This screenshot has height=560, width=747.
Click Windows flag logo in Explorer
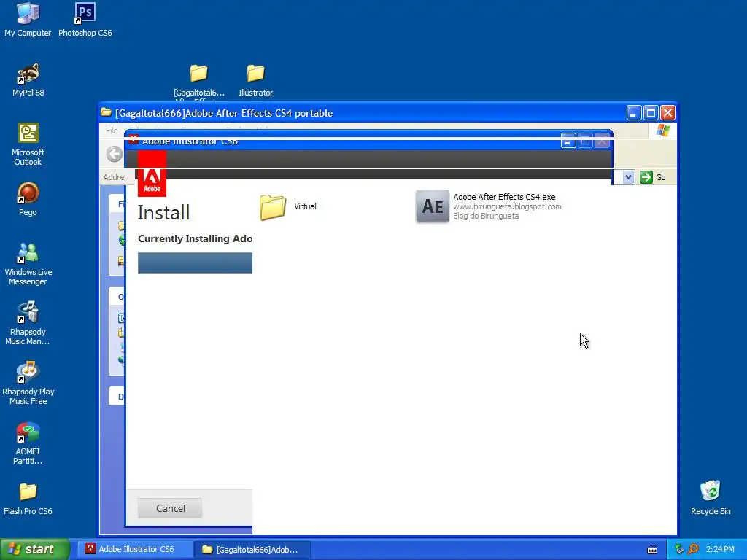click(x=662, y=131)
